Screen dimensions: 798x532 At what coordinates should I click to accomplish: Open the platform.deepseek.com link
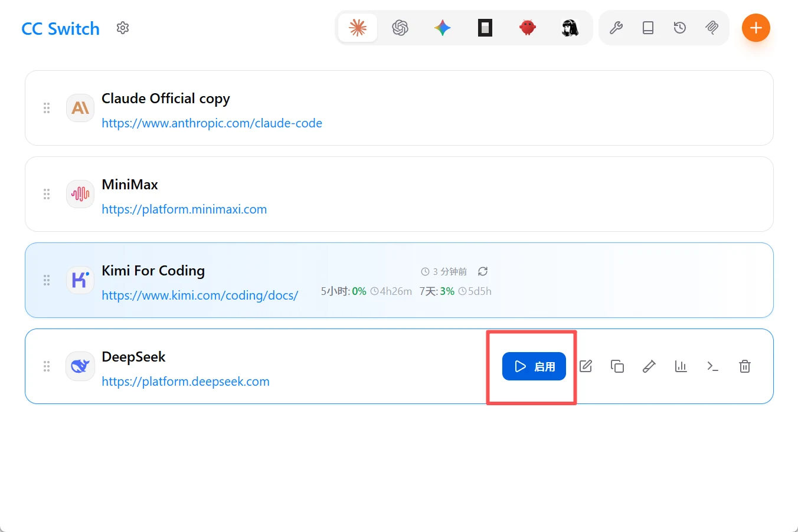click(185, 382)
